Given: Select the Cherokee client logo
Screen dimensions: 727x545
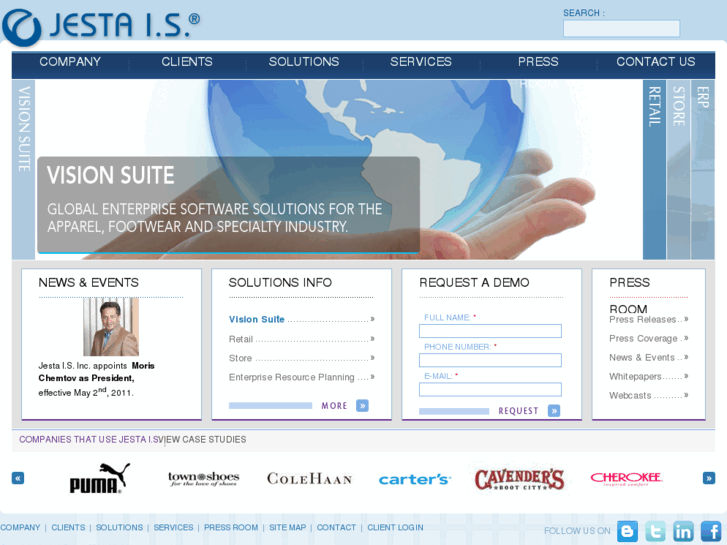Looking at the screenshot, I should coord(626,479).
